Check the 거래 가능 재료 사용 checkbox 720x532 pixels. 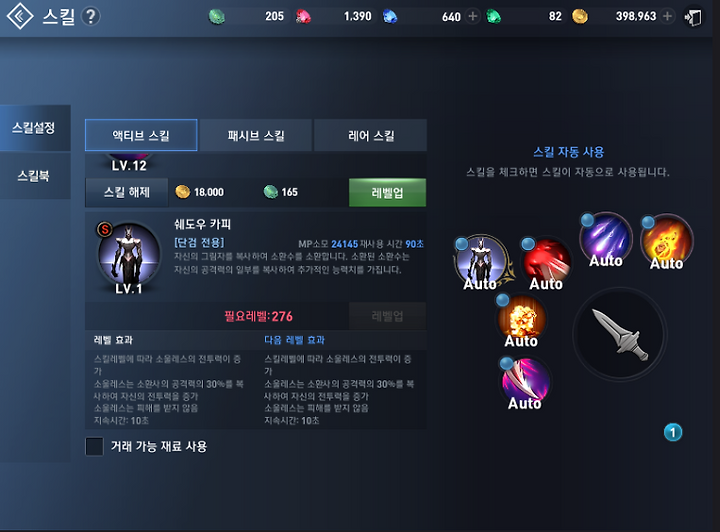click(x=94, y=446)
